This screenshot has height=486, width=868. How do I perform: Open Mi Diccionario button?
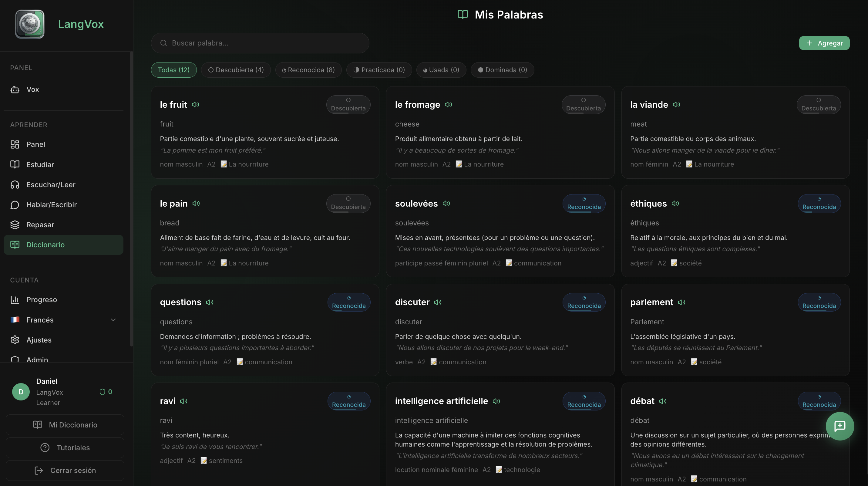pos(65,425)
